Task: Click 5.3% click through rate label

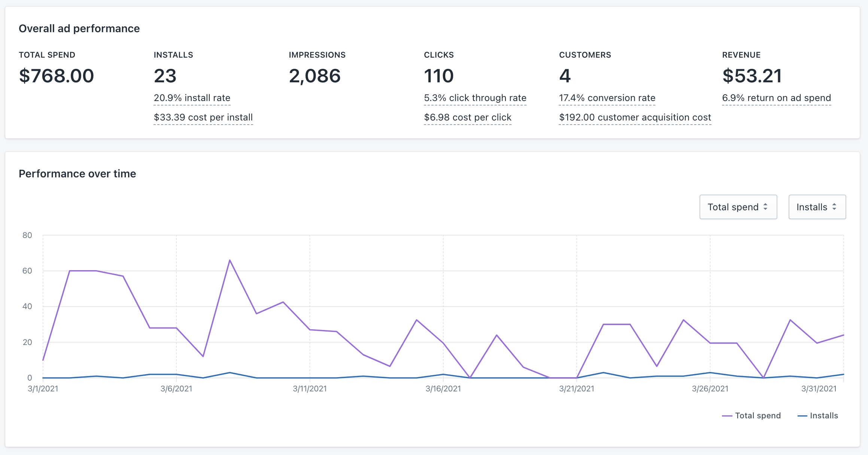Action: pos(475,98)
